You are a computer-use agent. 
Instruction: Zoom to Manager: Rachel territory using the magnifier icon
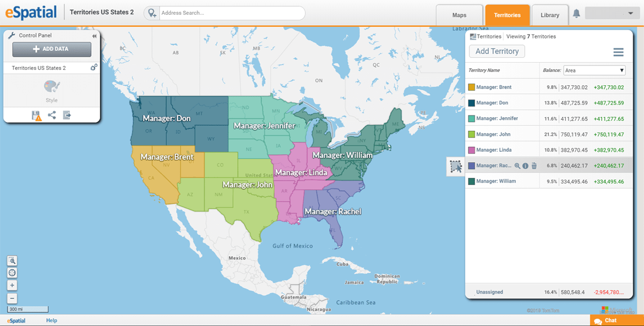point(517,165)
